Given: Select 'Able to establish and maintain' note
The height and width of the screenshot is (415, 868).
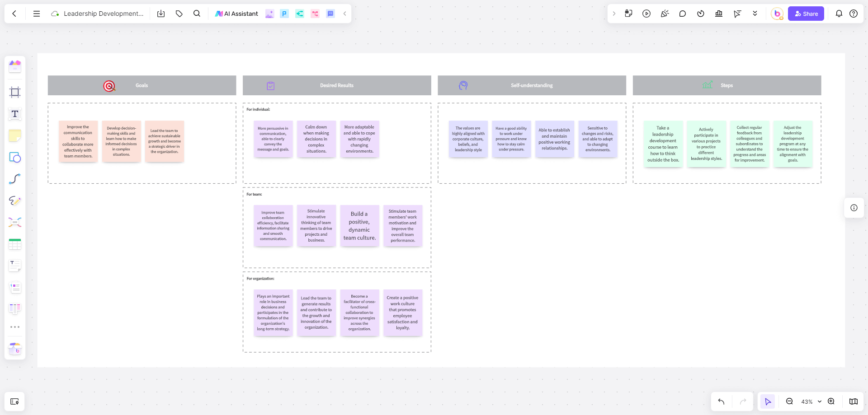Looking at the screenshot, I should pyautogui.click(x=554, y=139).
